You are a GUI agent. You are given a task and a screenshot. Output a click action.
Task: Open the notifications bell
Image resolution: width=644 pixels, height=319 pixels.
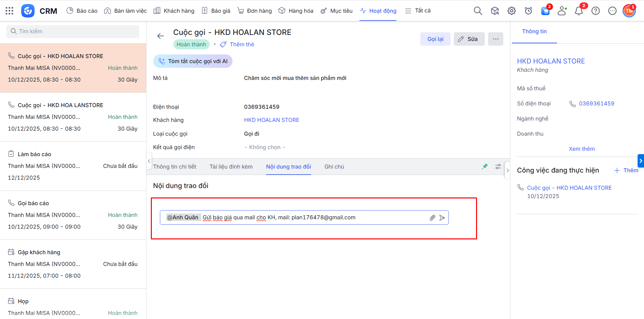pyautogui.click(x=578, y=11)
